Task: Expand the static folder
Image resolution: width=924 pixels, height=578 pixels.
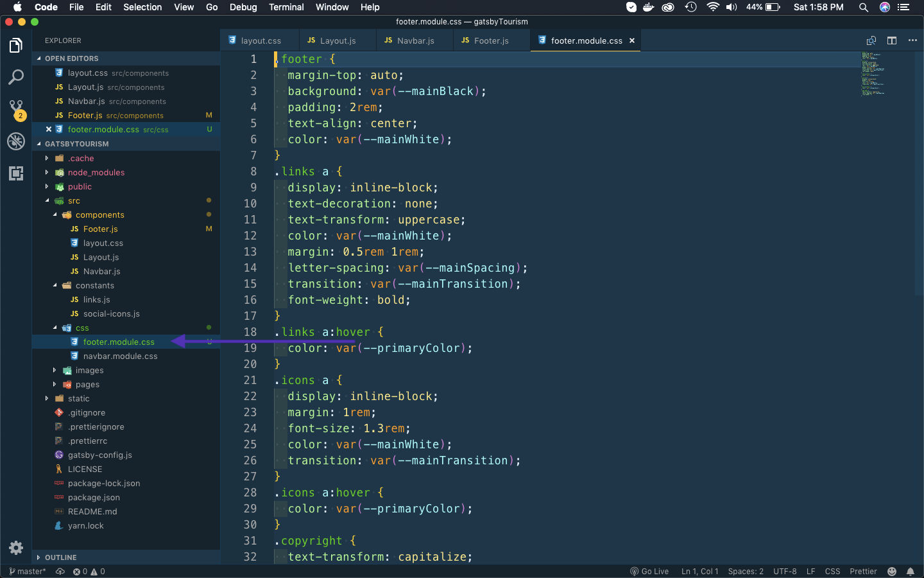Action: (x=126, y=398)
